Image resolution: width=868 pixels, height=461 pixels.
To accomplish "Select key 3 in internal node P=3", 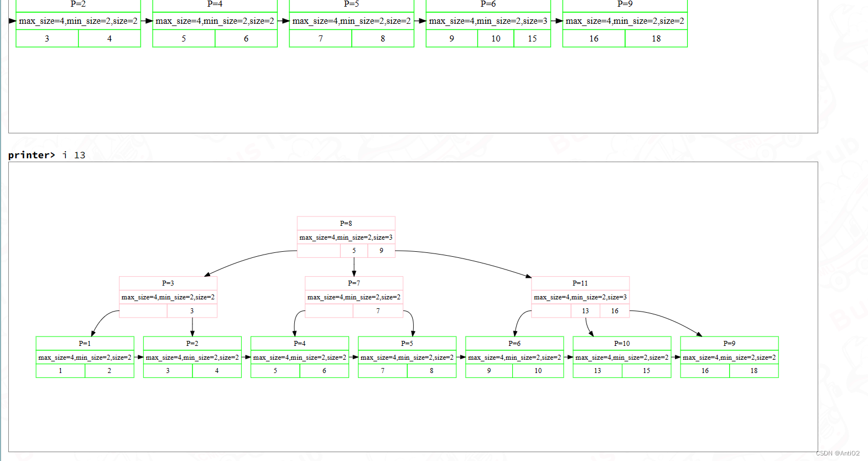I will [192, 311].
